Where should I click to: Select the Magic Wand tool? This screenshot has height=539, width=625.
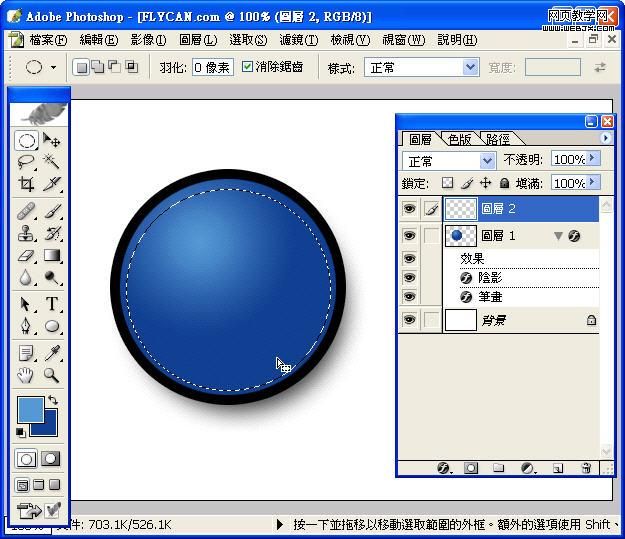[x=51, y=162]
